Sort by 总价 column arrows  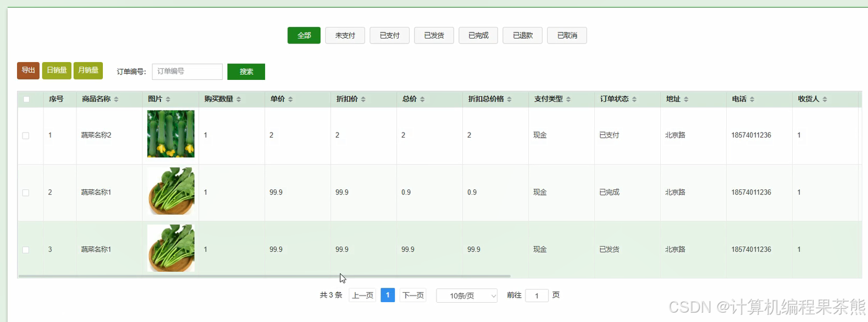coord(422,99)
